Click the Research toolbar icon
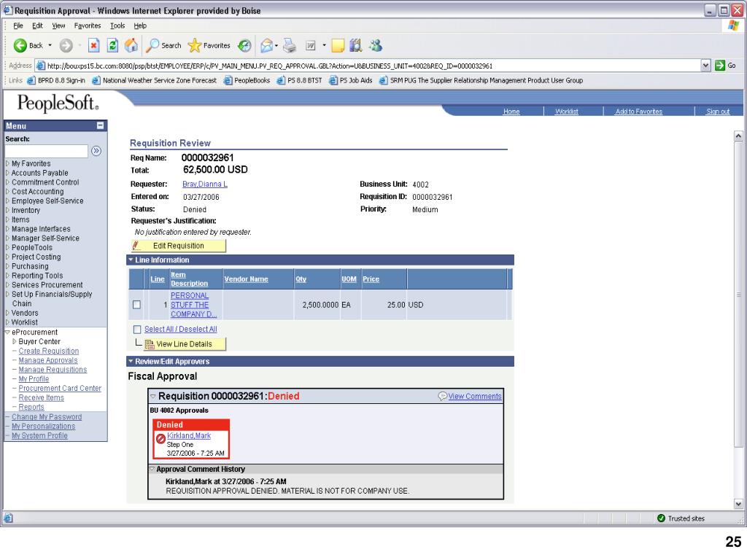 tap(356, 46)
